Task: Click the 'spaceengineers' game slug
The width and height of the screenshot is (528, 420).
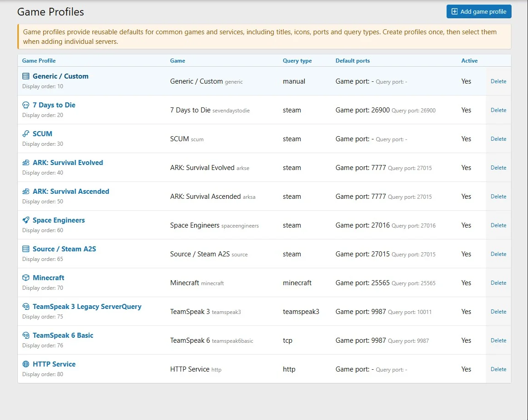Action: tap(240, 226)
